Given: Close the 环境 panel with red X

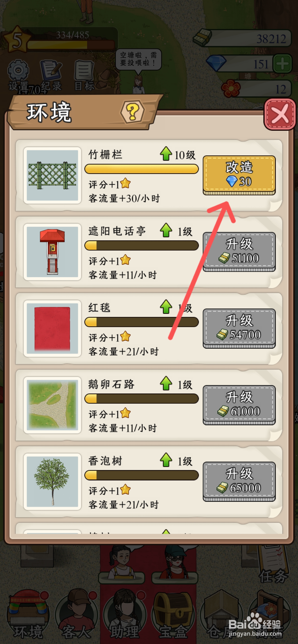Looking at the screenshot, I should [280, 114].
